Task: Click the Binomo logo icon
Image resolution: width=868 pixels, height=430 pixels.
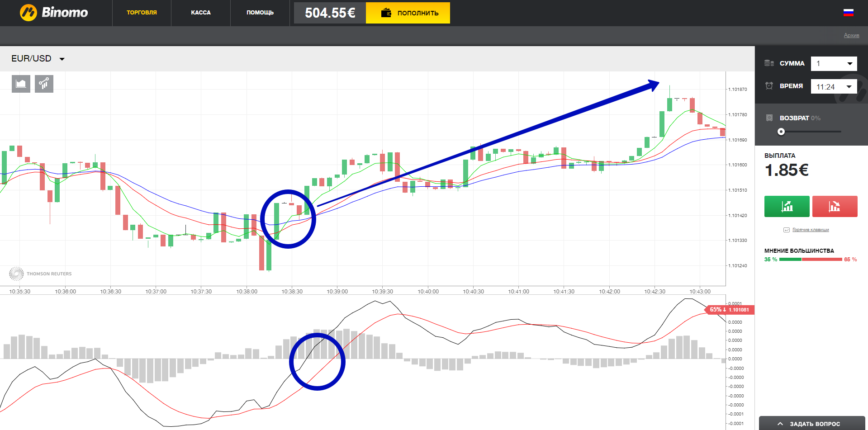Action: [x=28, y=13]
